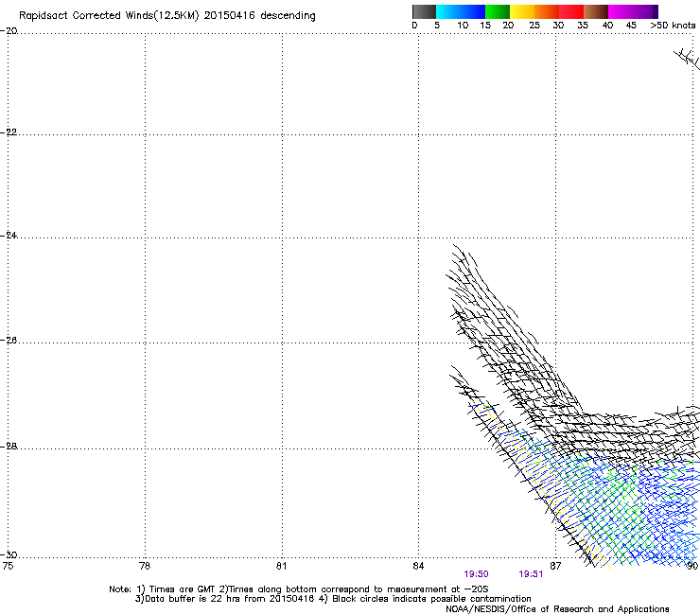Click the '87' longitude axis label
The image size is (700, 615).
[x=555, y=566]
